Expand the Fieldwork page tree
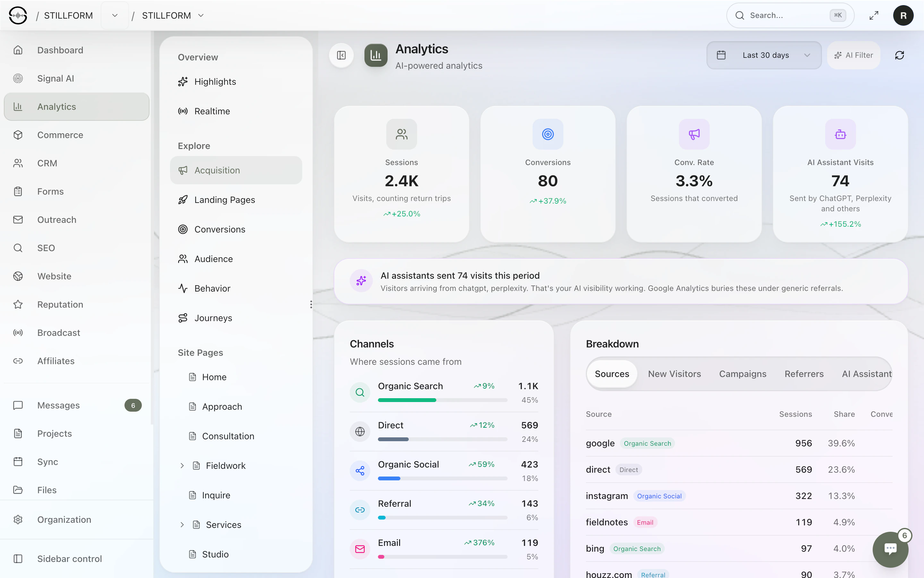Viewport: 924px width, 578px height. [182, 466]
